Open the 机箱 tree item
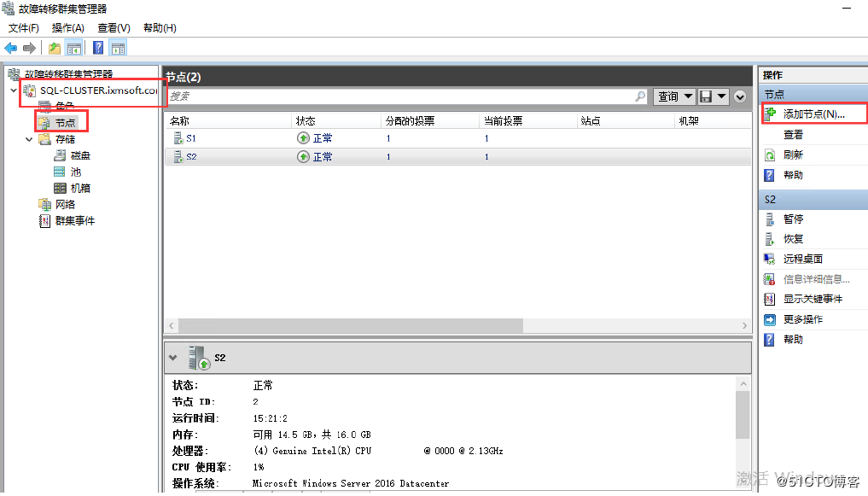This screenshot has width=868, height=496. pos(80,188)
